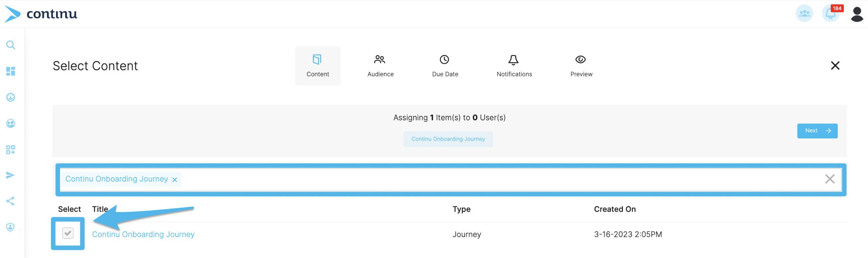Switch to the Audience step tab

pyautogui.click(x=380, y=66)
